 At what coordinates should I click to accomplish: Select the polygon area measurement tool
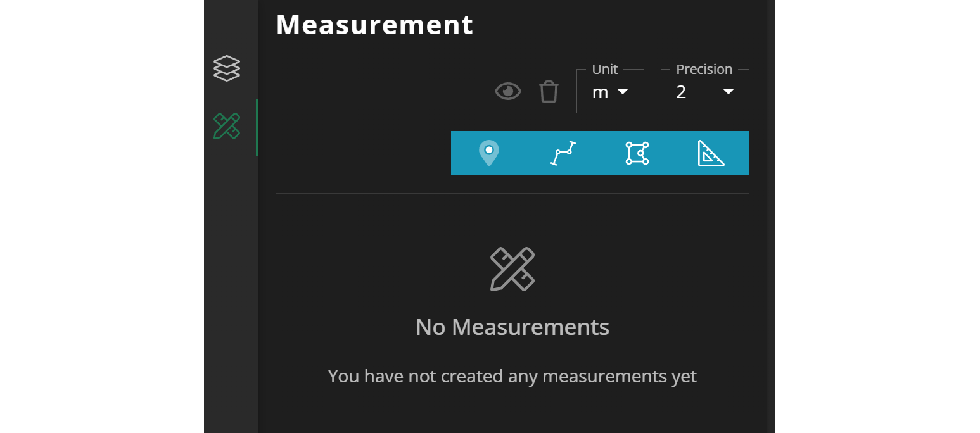637,153
